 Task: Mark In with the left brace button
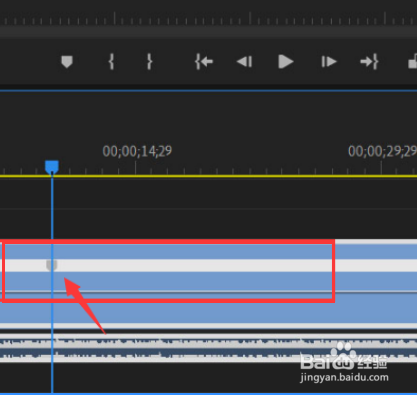click(x=111, y=62)
